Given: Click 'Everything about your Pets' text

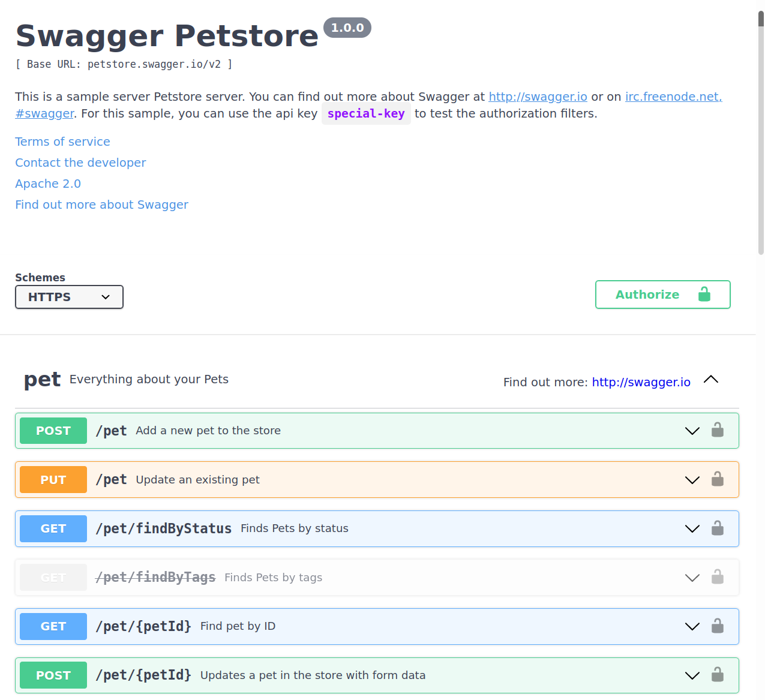Looking at the screenshot, I should coord(149,379).
